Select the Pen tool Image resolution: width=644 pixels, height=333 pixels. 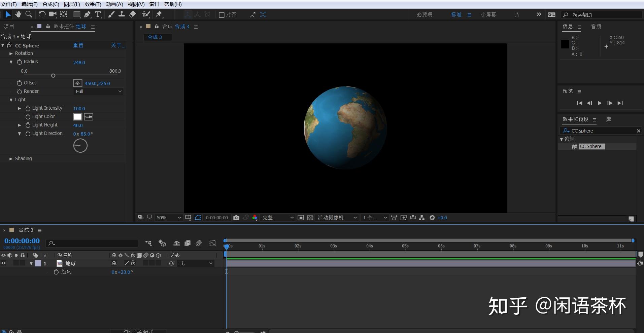point(87,14)
